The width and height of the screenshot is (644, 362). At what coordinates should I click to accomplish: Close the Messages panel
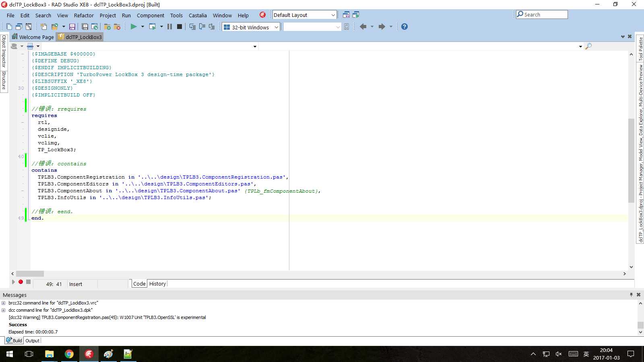click(x=638, y=295)
